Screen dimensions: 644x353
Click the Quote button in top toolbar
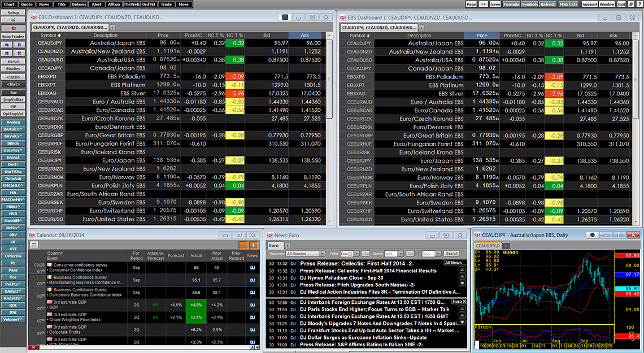(27, 4)
